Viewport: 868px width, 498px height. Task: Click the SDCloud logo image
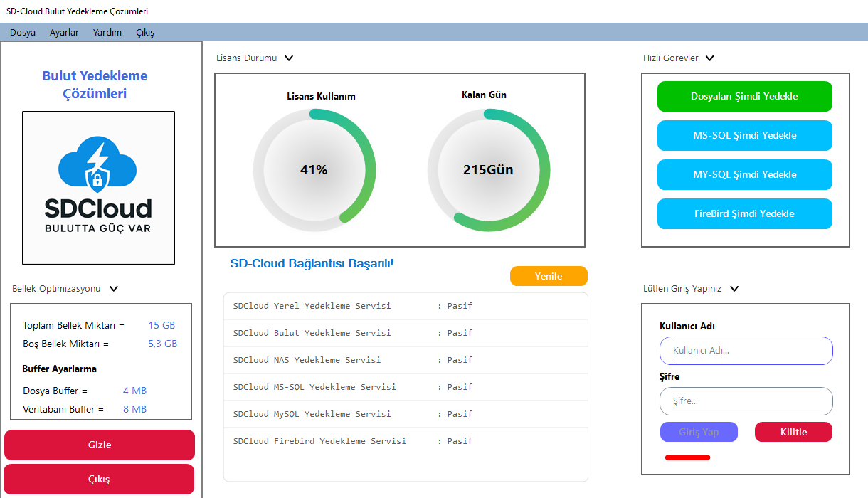point(98,188)
